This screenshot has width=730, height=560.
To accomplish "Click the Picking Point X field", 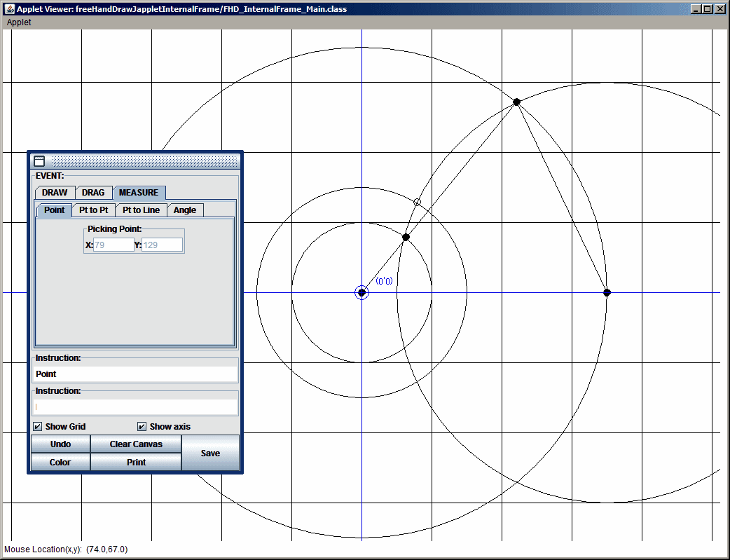I will [x=113, y=245].
